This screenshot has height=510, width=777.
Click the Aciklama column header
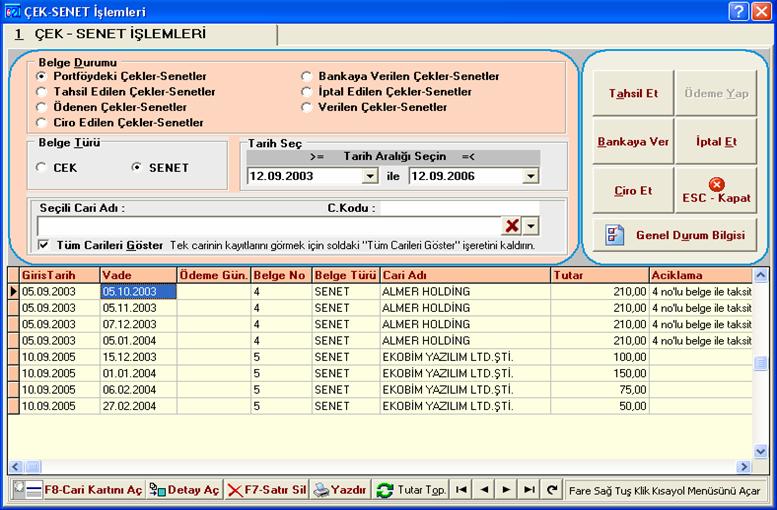[x=701, y=275]
